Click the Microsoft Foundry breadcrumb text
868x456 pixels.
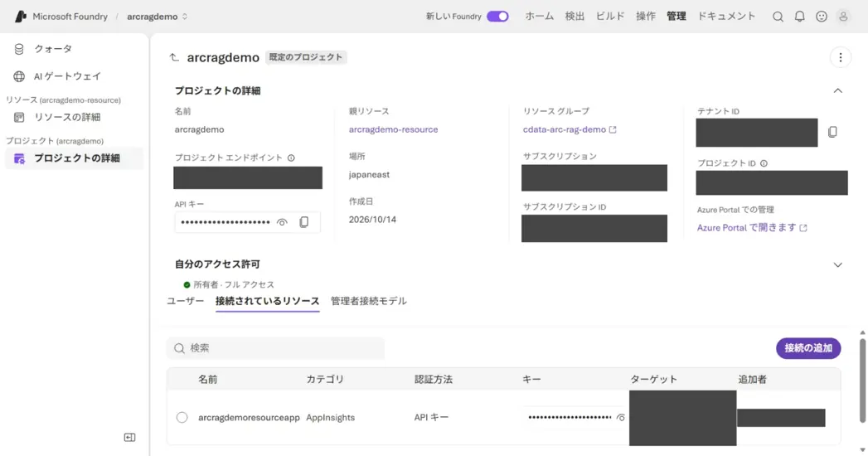[x=70, y=17]
